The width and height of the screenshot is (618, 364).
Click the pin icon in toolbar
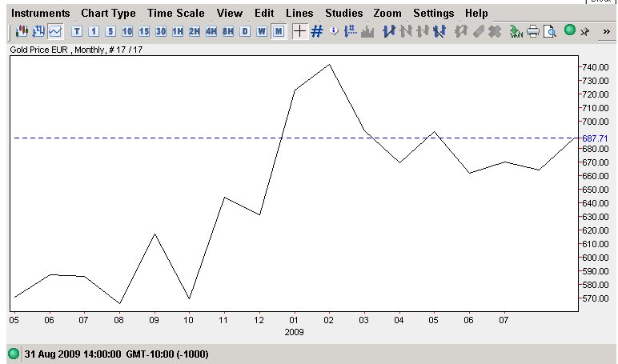point(585,31)
